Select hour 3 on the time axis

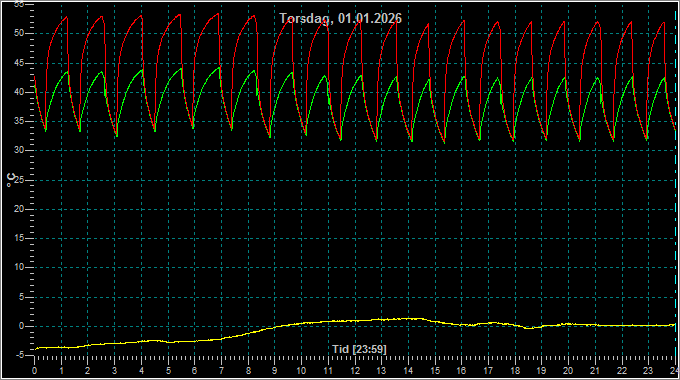[114, 371]
